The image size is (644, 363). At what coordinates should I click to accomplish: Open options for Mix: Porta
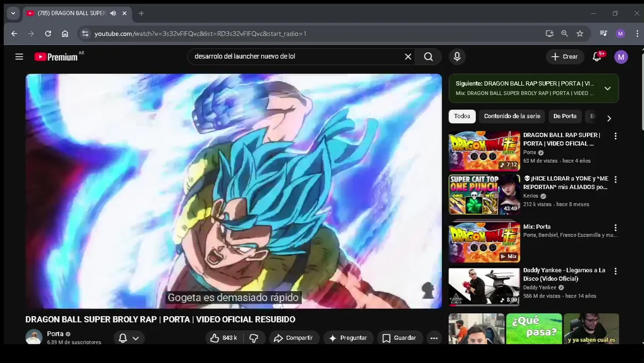click(615, 228)
